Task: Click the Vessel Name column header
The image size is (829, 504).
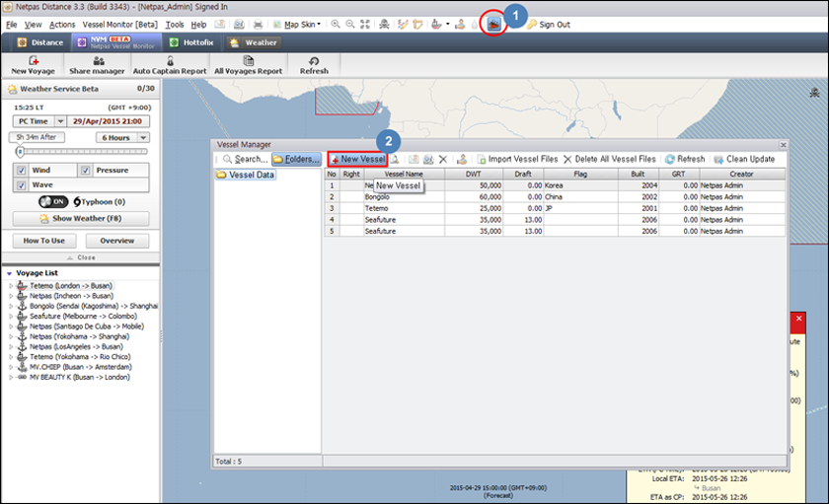Action: pos(404,174)
